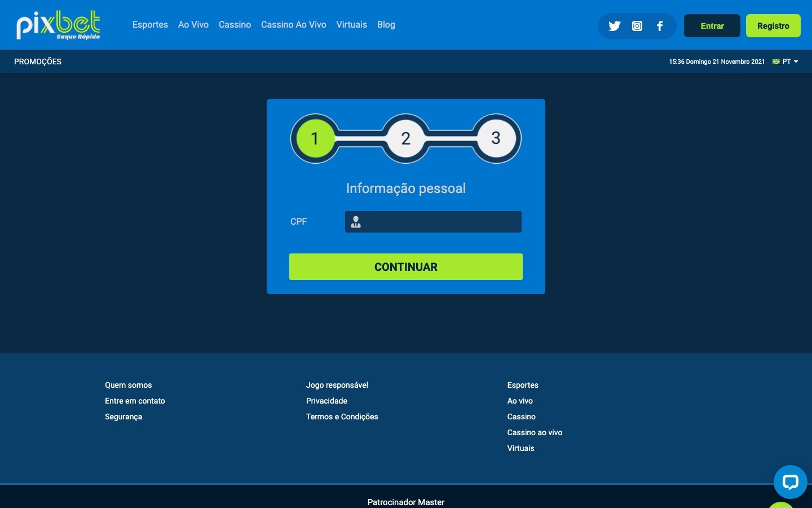
Task: Go to Esportes in top navigation
Action: pos(150,25)
